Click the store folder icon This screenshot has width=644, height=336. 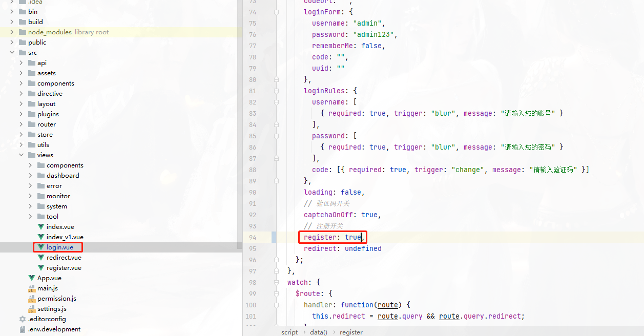pos(32,135)
